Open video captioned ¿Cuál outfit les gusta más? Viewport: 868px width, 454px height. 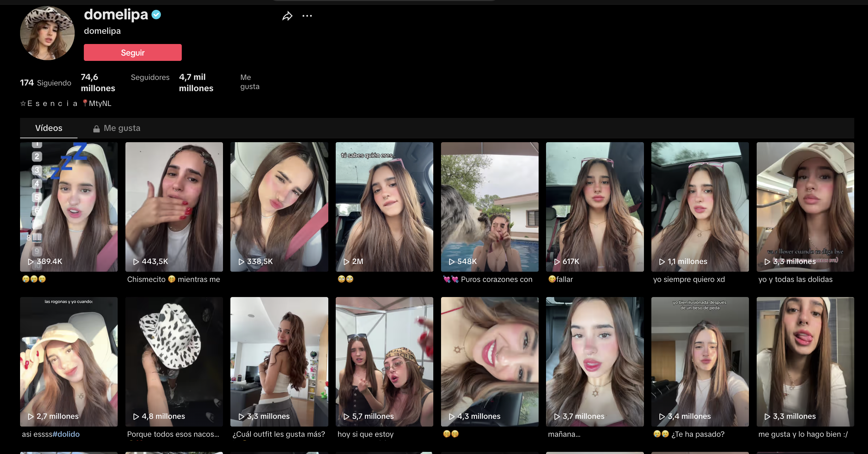coord(279,362)
